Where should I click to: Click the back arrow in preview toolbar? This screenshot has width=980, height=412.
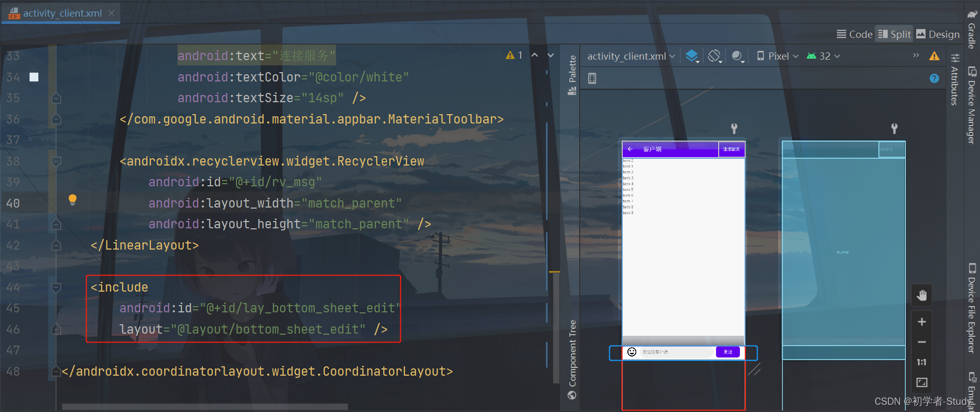630,149
